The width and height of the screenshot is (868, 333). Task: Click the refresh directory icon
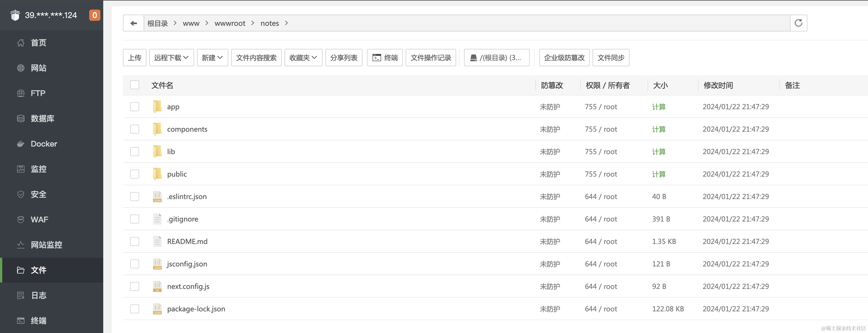[x=798, y=23]
